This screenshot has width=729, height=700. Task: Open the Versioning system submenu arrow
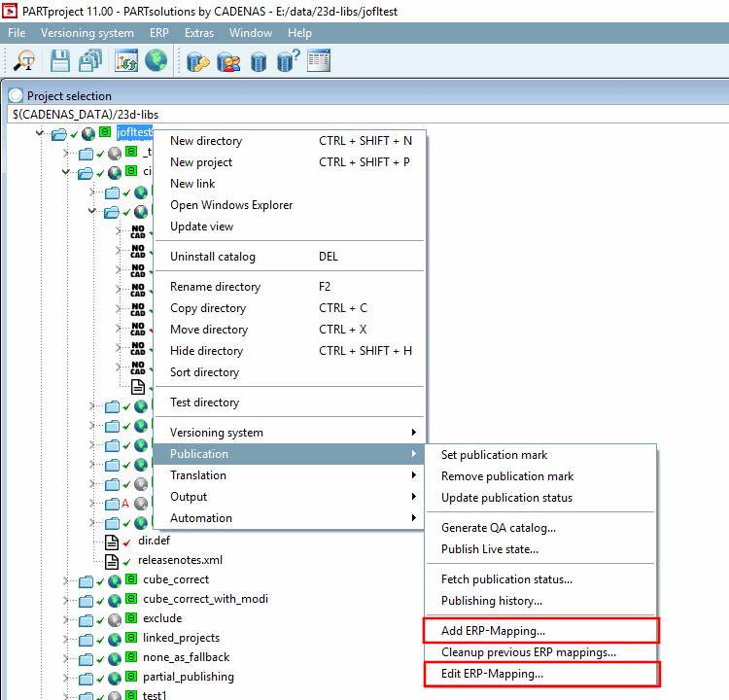tap(413, 433)
